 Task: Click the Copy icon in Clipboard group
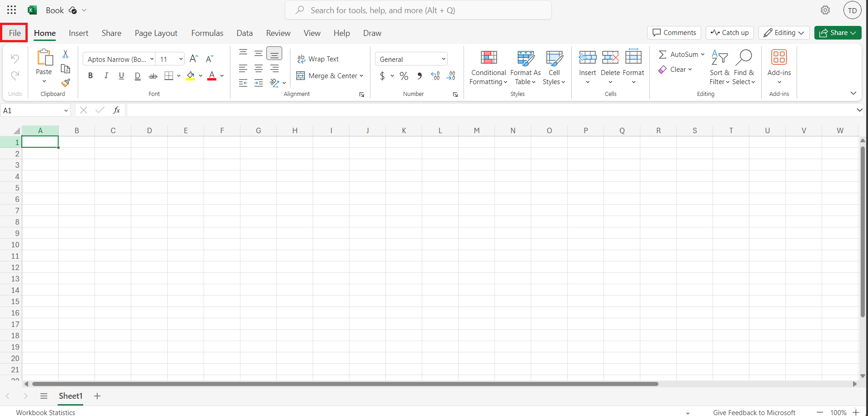(65, 69)
